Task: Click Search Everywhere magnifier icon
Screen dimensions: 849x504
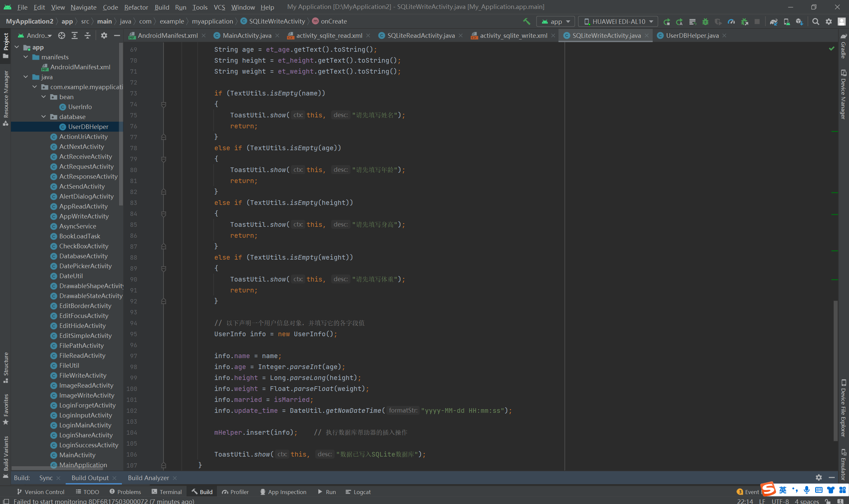Action: pyautogui.click(x=816, y=22)
